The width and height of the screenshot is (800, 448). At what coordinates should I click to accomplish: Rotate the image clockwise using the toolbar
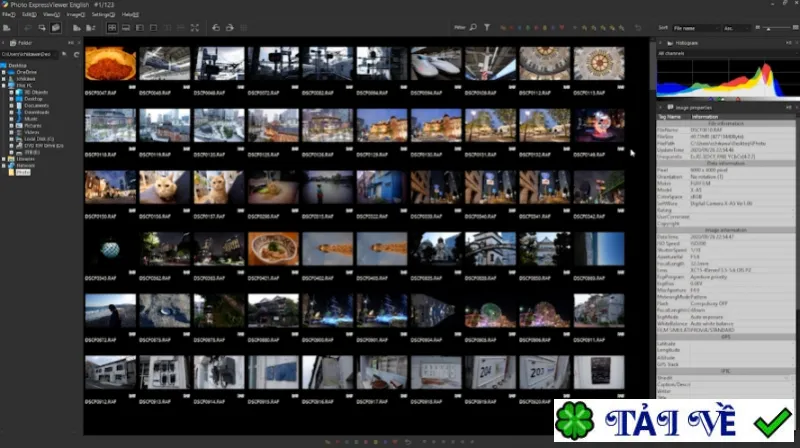pyautogui.click(x=230, y=28)
